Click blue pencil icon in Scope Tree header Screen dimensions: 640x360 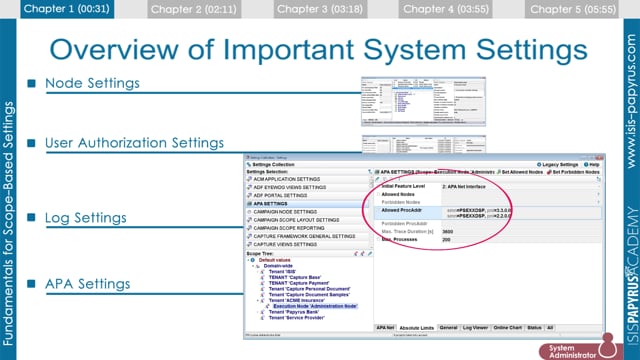[x=370, y=254]
